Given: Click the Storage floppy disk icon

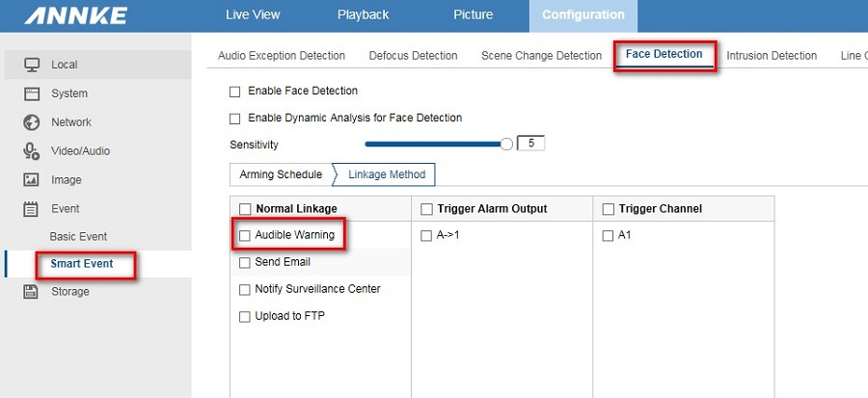Looking at the screenshot, I should tap(31, 291).
